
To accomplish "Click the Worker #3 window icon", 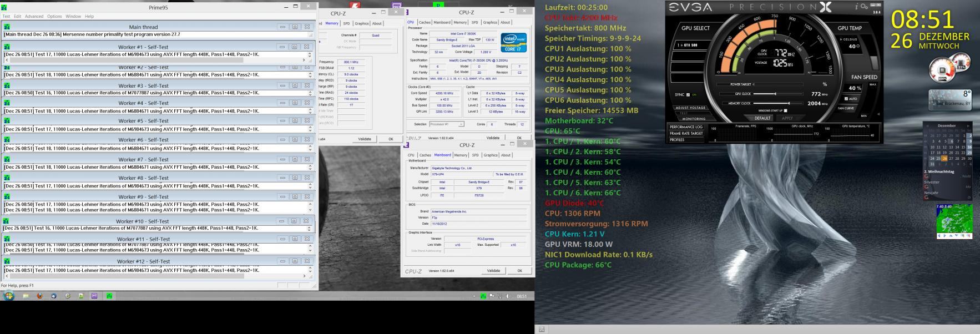I will 7,85.
